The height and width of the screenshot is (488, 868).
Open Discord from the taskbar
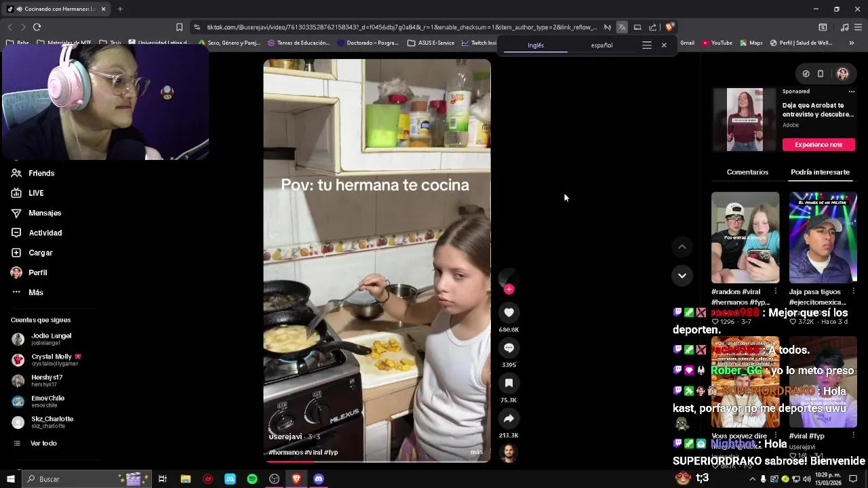pos(319,479)
